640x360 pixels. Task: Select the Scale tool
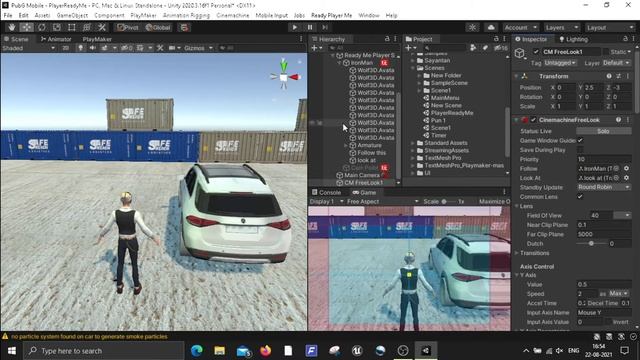[57, 27]
